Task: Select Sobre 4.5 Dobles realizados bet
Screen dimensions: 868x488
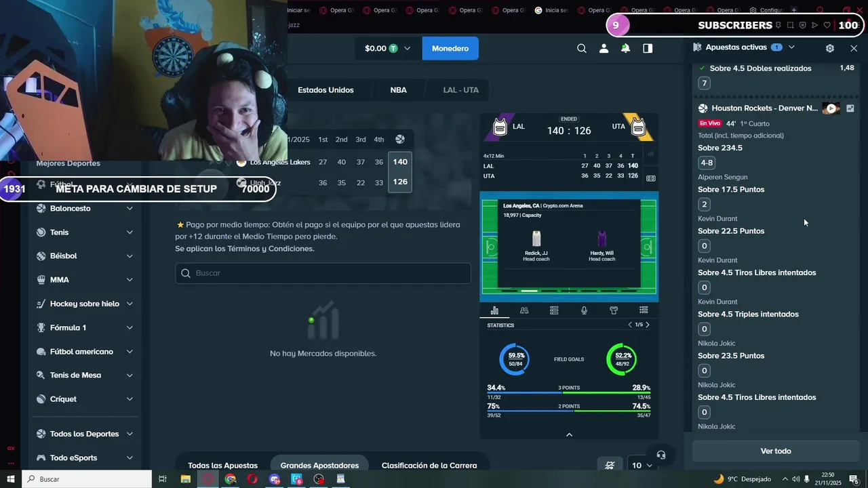Action: [760, 68]
